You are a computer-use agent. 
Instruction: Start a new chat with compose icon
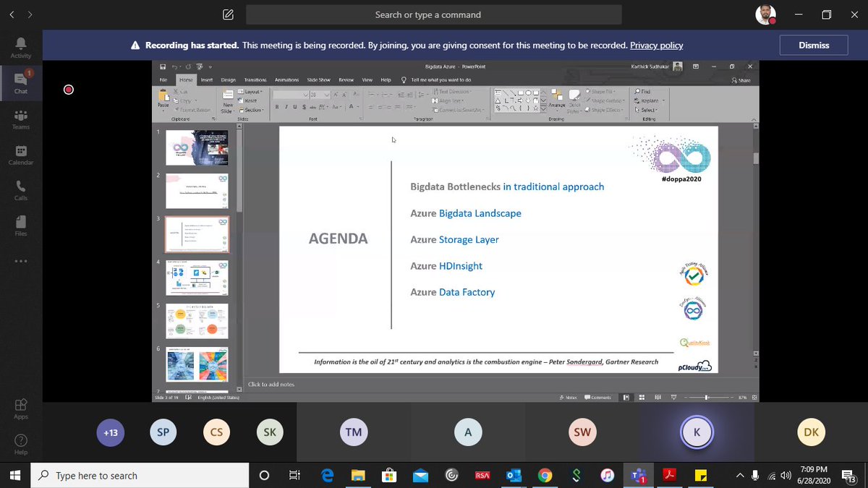click(x=228, y=14)
